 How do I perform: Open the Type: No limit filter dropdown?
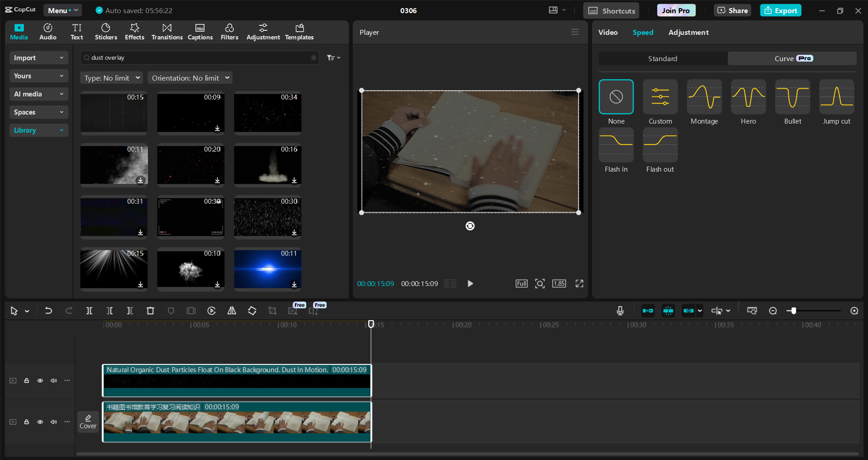coord(111,77)
